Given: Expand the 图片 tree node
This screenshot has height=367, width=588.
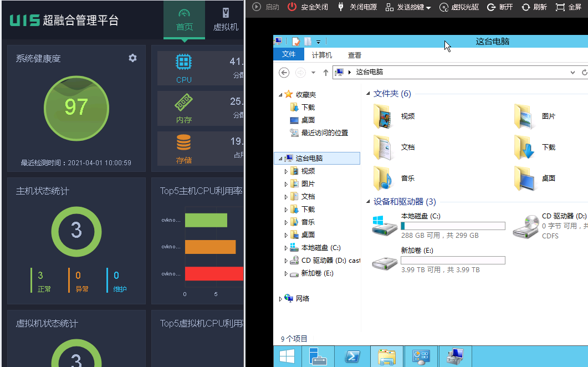Looking at the screenshot, I should [286, 184].
